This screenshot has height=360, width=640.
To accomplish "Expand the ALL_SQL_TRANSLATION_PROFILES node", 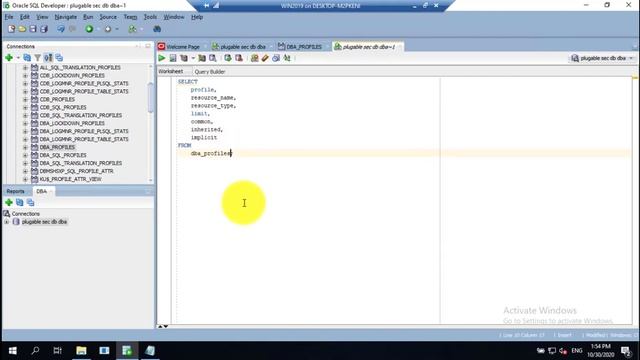I will tap(25, 67).
